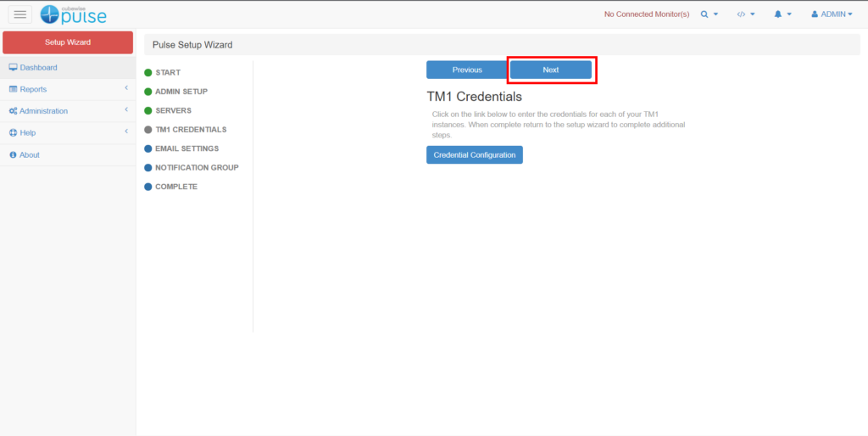Open the notifications bell dropdown

coord(782,14)
